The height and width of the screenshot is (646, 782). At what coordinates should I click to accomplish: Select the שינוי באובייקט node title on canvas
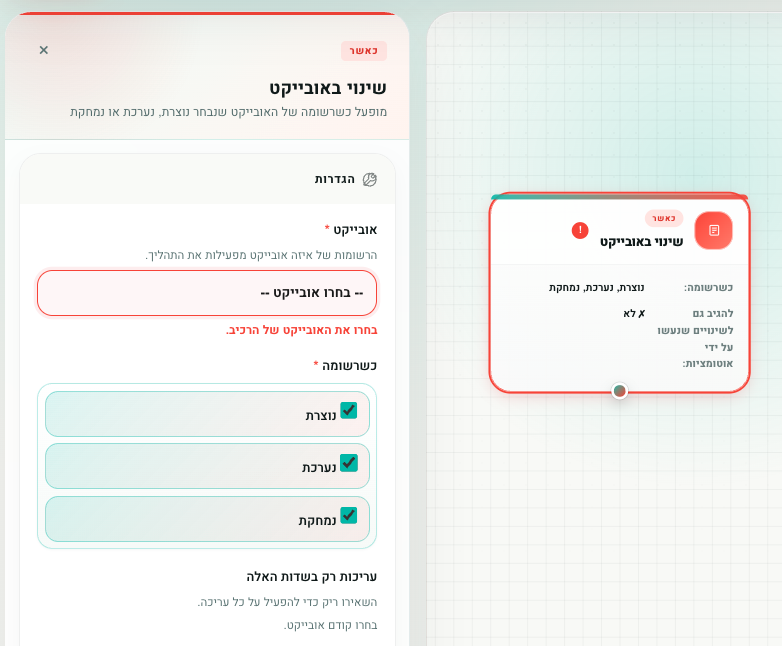tap(641, 242)
